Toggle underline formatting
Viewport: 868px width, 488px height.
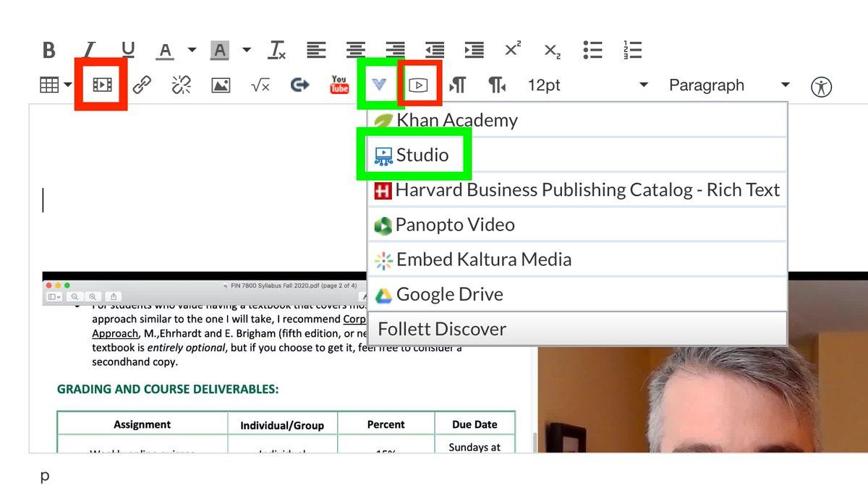coord(128,50)
